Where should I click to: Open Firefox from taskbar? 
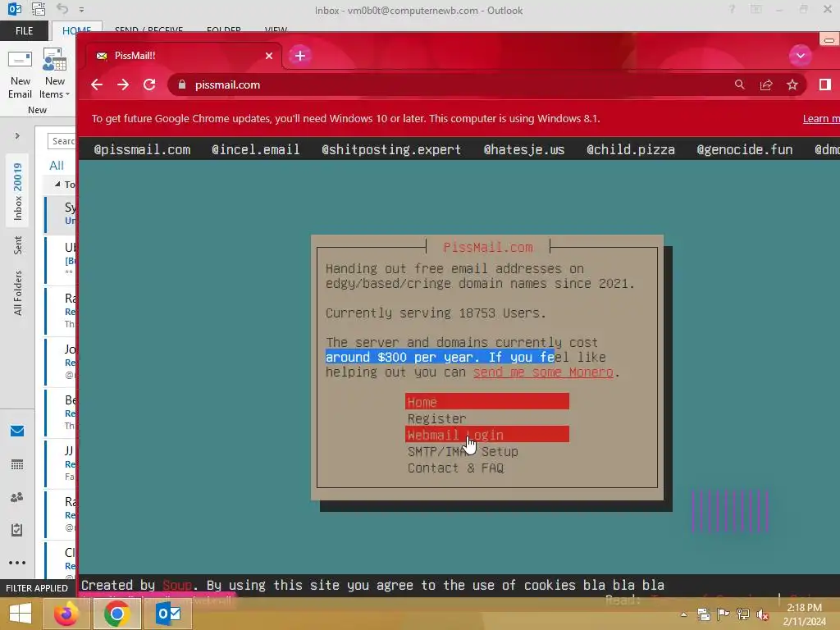point(66,614)
